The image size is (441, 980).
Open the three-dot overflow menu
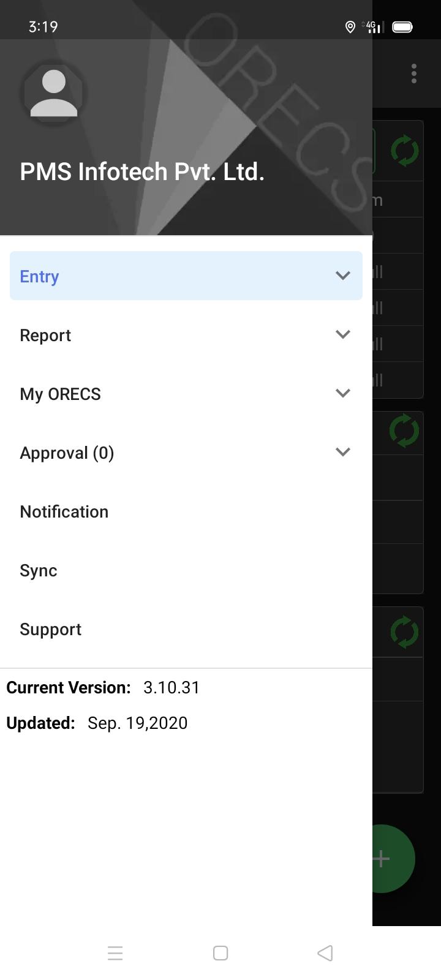point(414,73)
